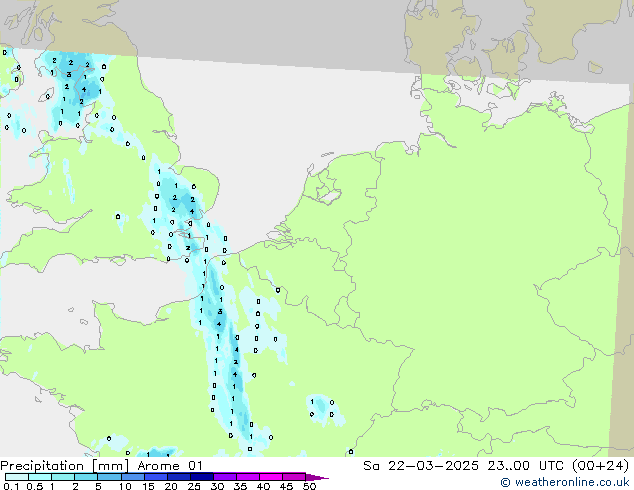Click the '0.1' legend scale label

pyautogui.click(x=11, y=486)
